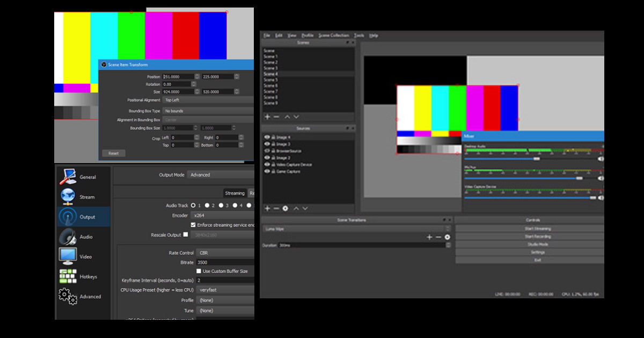The width and height of the screenshot is (644, 338).
Task: Click the Start Recording button
Action: [x=530, y=237]
